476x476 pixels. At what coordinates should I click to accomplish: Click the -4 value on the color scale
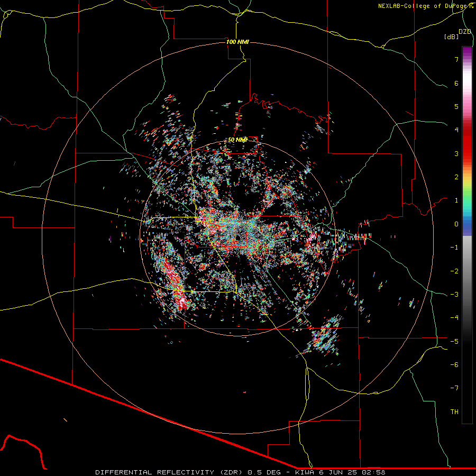coord(454,318)
